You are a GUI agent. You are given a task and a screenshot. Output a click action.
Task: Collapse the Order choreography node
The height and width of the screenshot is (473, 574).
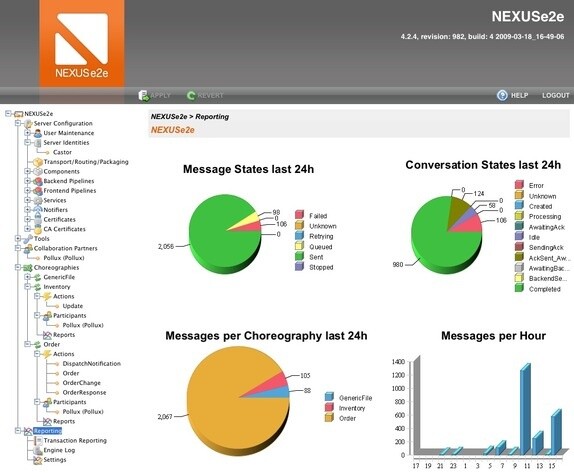click(x=27, y=344)
